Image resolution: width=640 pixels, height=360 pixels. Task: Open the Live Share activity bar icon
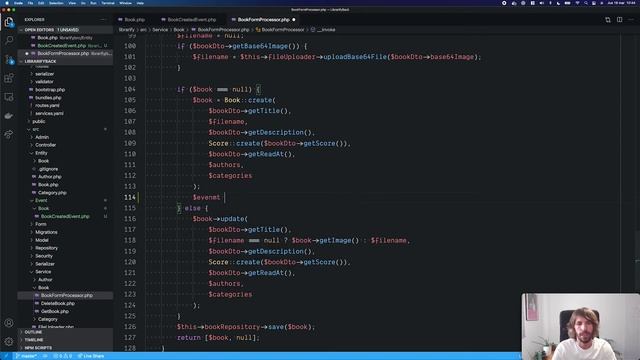pyautogui.click(x=9, y=134)
